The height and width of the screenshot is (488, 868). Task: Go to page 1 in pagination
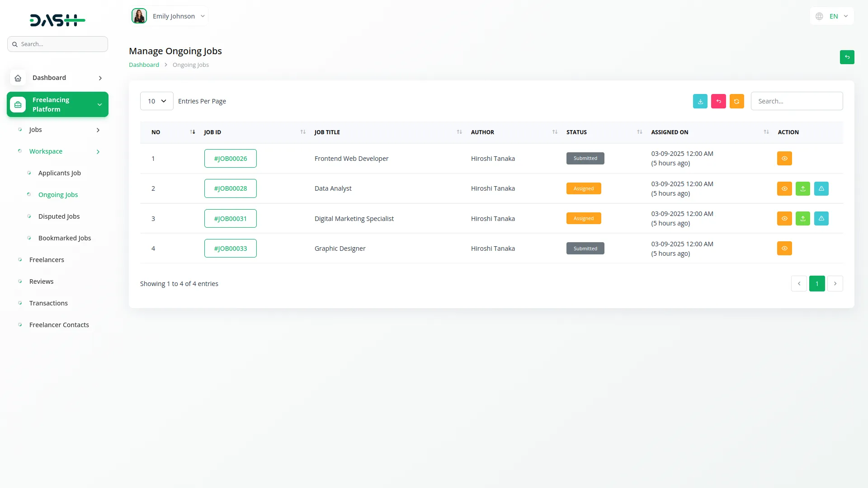click(x=817, y=283)
